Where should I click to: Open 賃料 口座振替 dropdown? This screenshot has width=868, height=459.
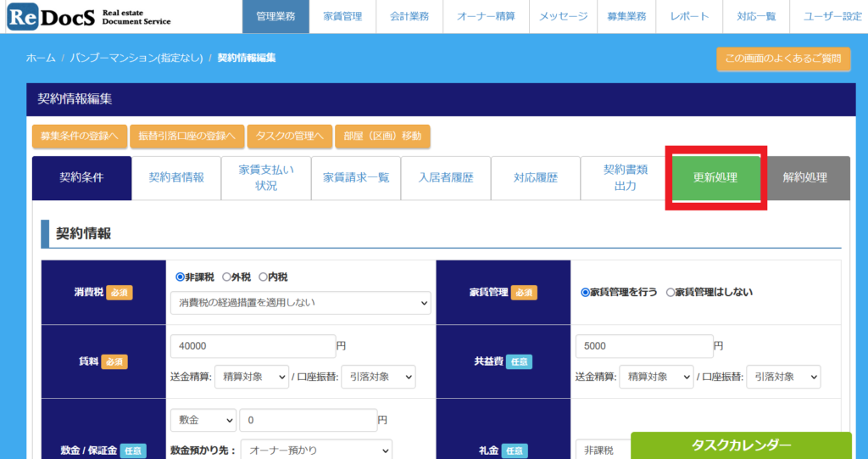pyautogui.click(x=379, y=377)
